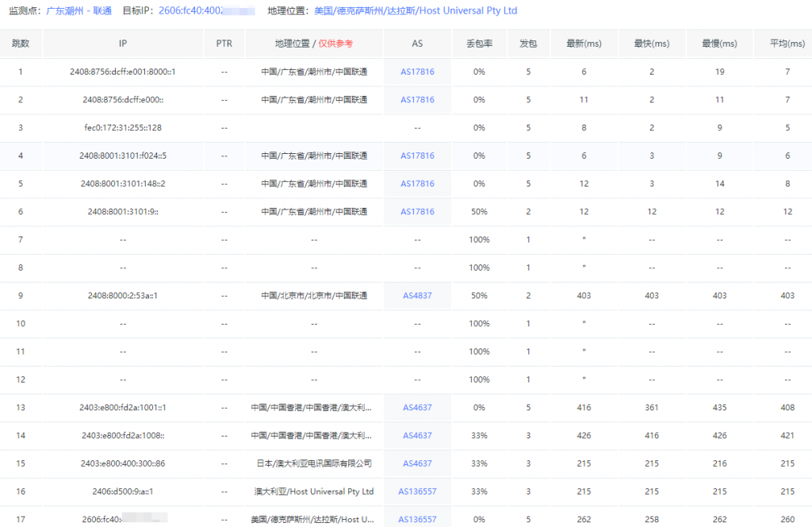The image size is (812, 527).
Task: Select location 中国/北京市/北京市/中国联通
Action: (x=314, y=295)
